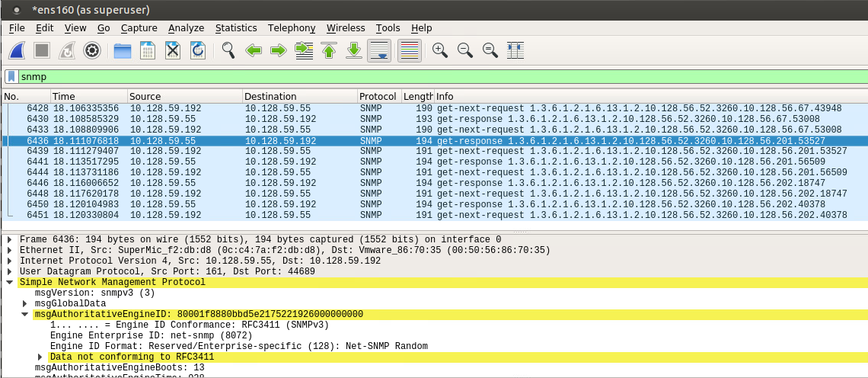868x378 pixels.
Task: Go to specified packet icon
Action: [x=304, y=50]
